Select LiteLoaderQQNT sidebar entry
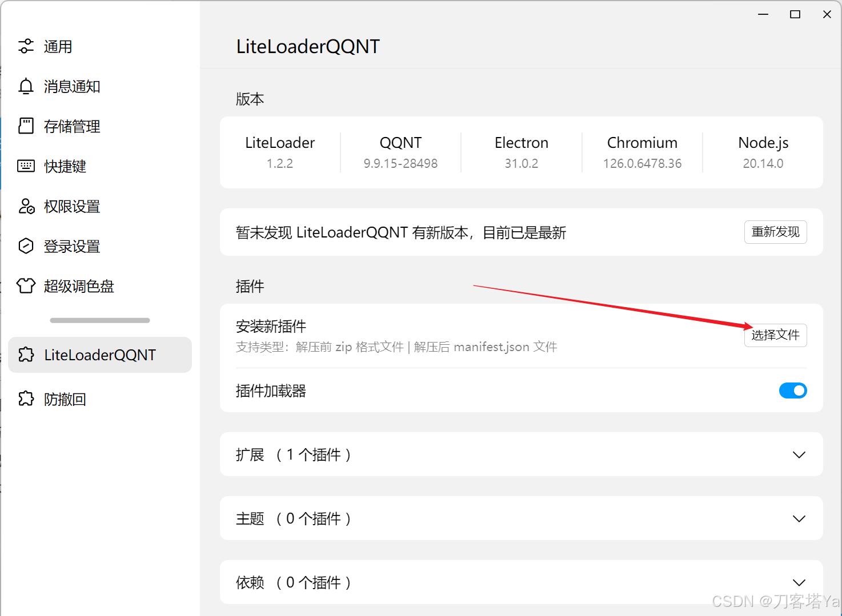842x616 pixels. click(100, 355)
